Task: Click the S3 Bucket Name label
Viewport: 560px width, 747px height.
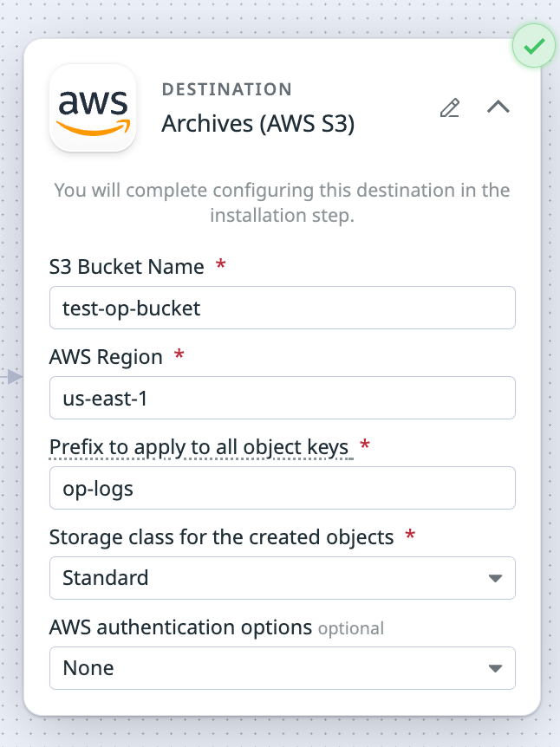Action: 127,267
